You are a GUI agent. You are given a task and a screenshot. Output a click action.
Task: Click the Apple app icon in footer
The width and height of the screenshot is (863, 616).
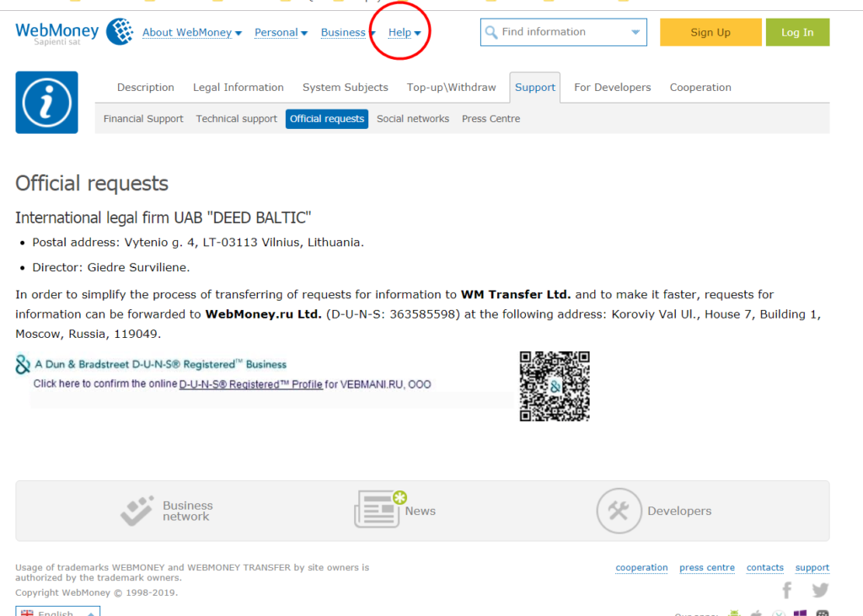756,613
